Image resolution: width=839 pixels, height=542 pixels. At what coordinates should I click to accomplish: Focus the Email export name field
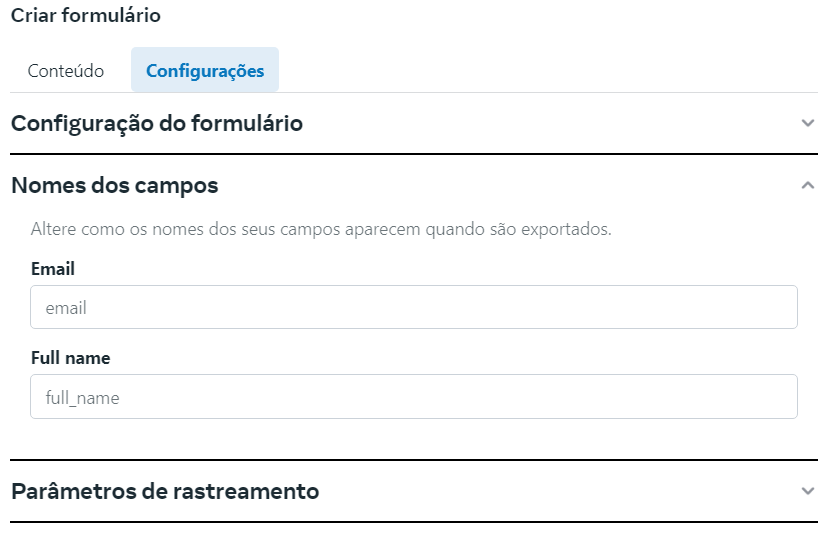click(414, 308)
